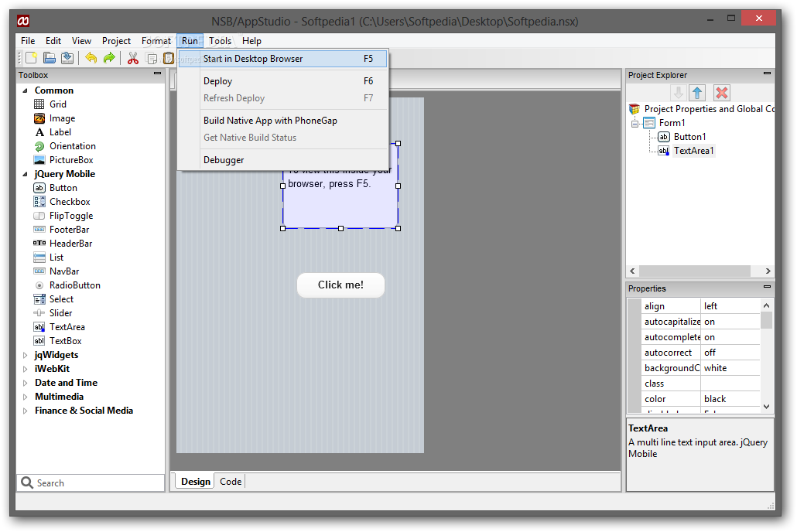Click the Open project toolbar icon
Screen dimensions: 797x532
[x=50, y=59]
